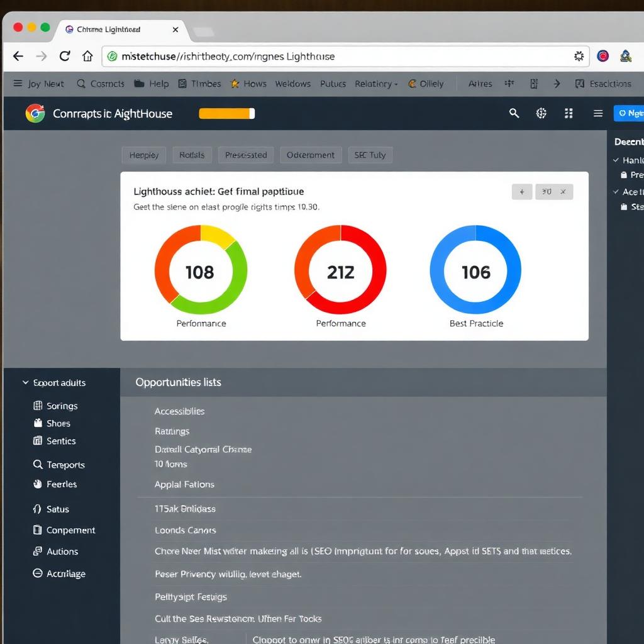
Task: Select the Rotlals tab
Action: (192, 155)
